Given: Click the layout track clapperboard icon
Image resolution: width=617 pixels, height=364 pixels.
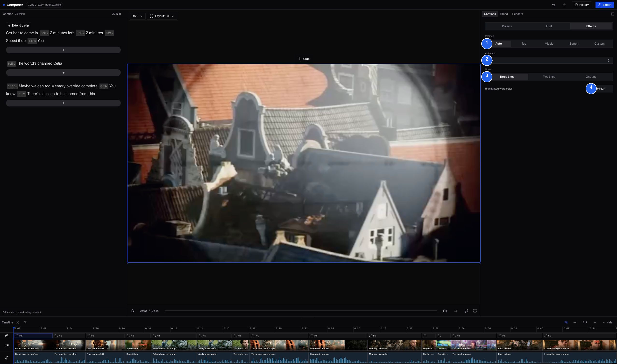Looking at the screenshot, I should coord(7,336).
